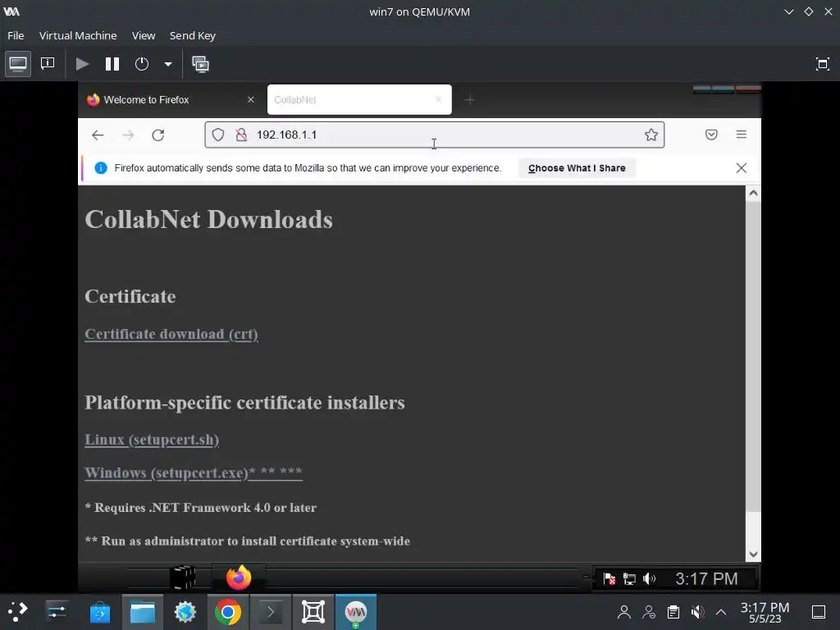Open the globe-and-gear app in host taskbar
This screenshot has width=840, height=630.
point(185,612)
